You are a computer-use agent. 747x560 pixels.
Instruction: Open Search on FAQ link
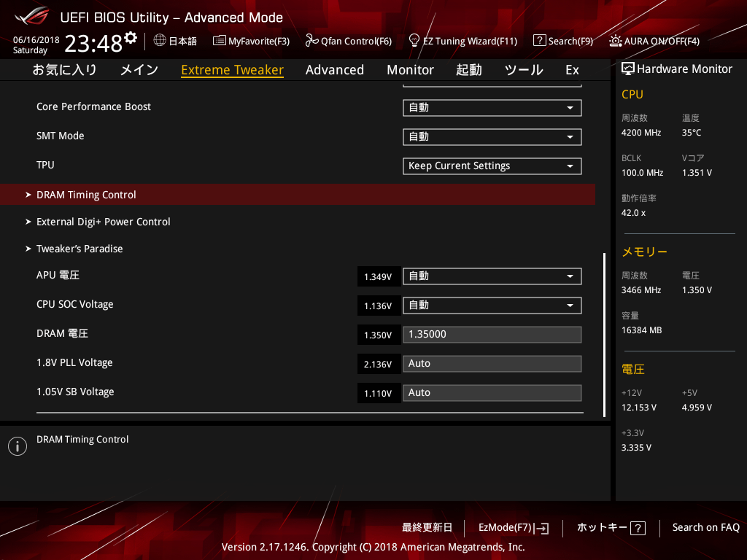(705, 527)
